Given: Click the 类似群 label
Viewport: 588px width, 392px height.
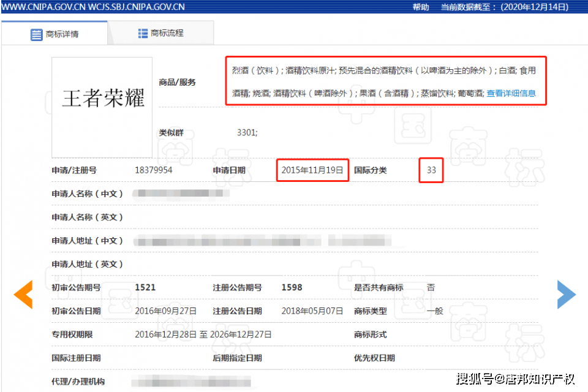Looking at the screenshot, I should point(171,132).
